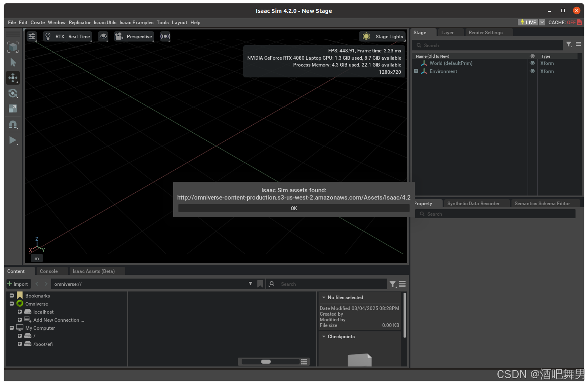
Task: Toggle the LIVE sync button
Action: [528, 23]
